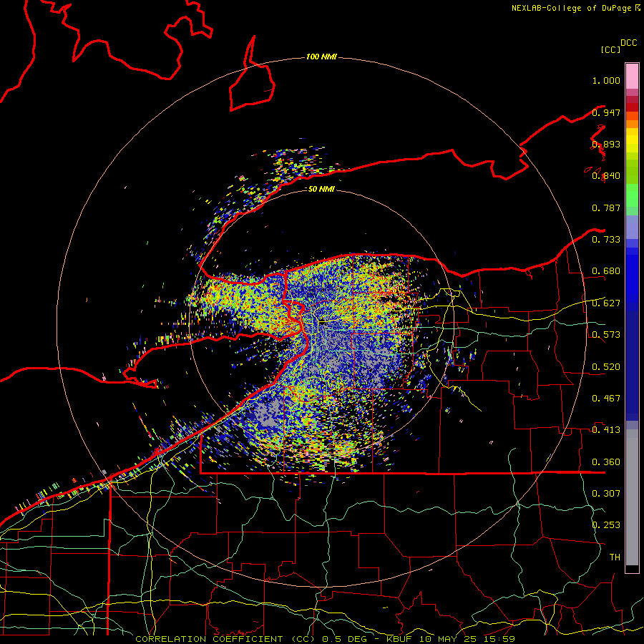
Task: Pick the 0.360 scale value
Action: pyautogui.click(x=606, y=462)
